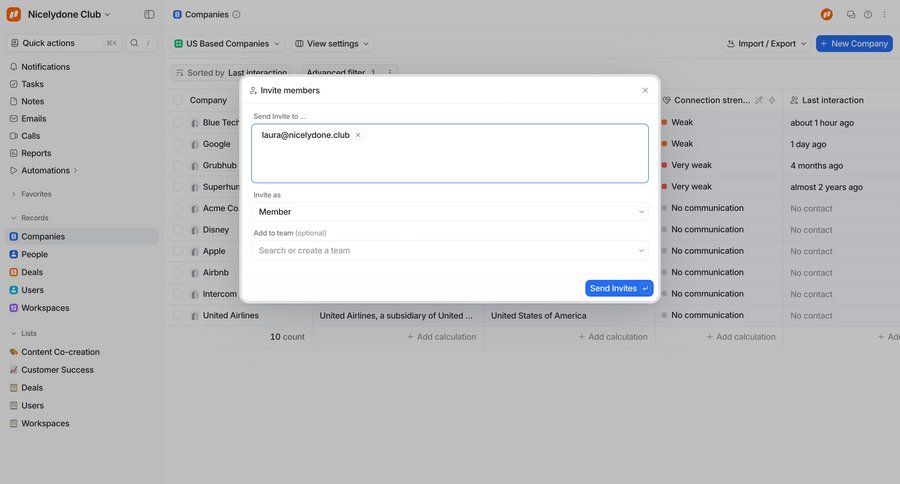
Task: Click the '10 count' footer cell
Action: pos(288,337)
